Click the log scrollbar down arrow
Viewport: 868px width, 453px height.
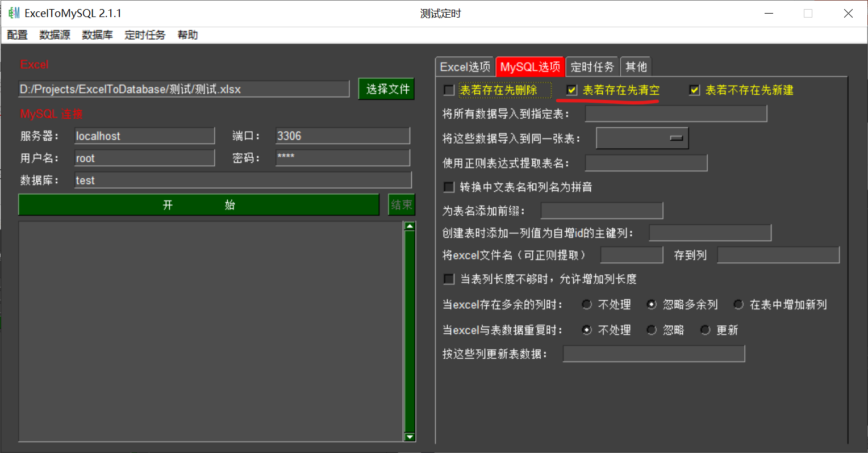coord(410,437)
